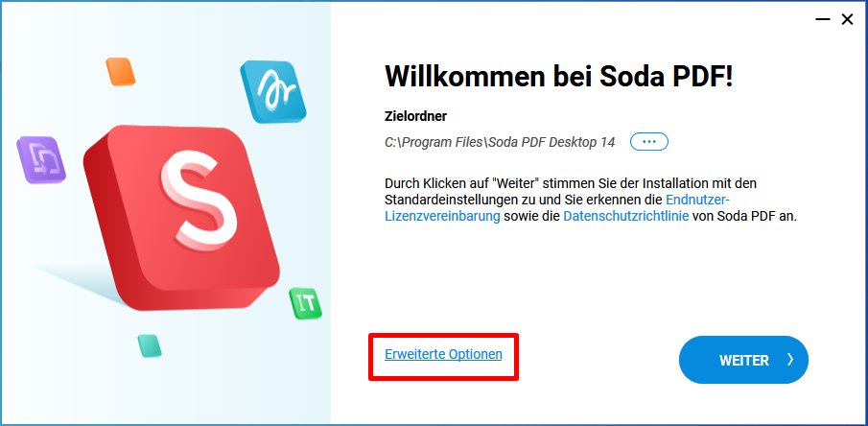Continue installation with the WEITER button
The width and height of the screenshot is (868, 426).
pos(743,360)
